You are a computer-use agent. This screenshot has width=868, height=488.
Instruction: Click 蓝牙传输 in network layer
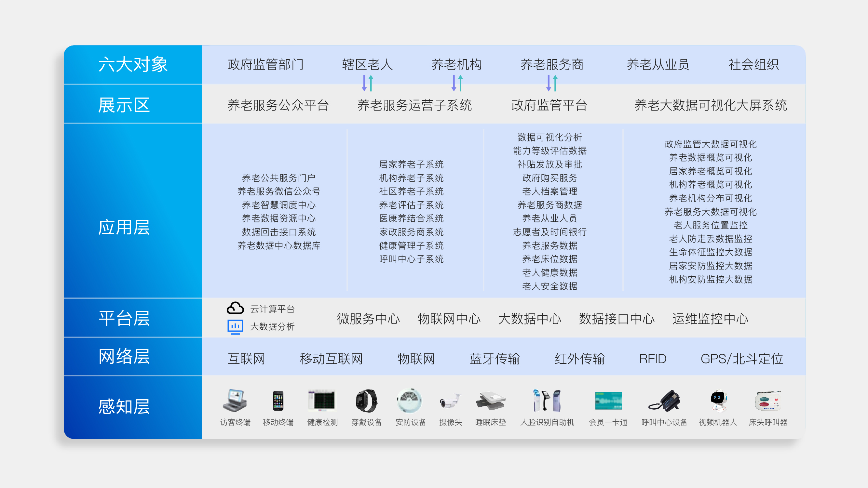495,359
